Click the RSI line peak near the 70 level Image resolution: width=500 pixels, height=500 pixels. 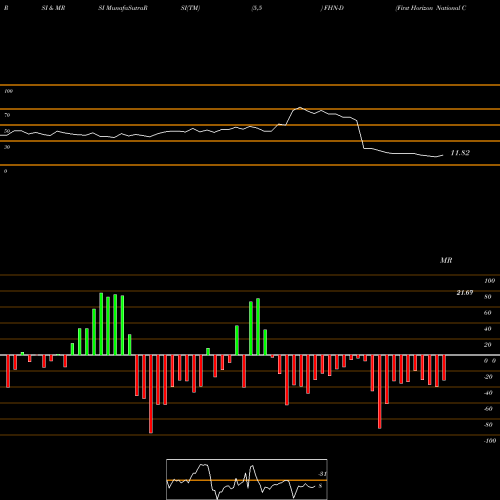[x=300, y=108]
